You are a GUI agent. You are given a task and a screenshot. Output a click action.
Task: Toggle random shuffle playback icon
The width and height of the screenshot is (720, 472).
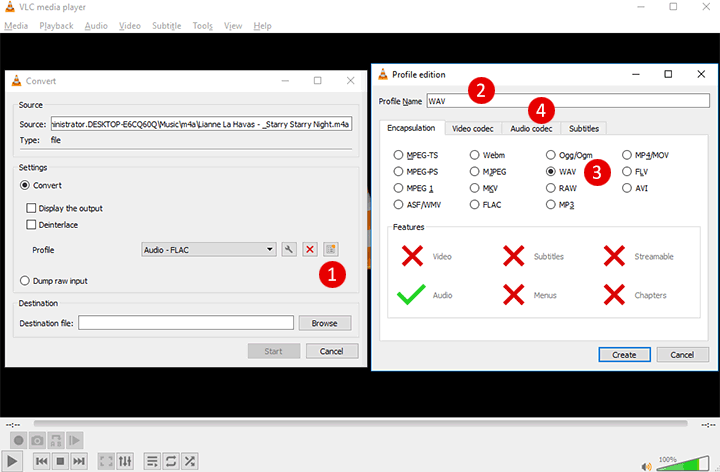click(190, 461)
